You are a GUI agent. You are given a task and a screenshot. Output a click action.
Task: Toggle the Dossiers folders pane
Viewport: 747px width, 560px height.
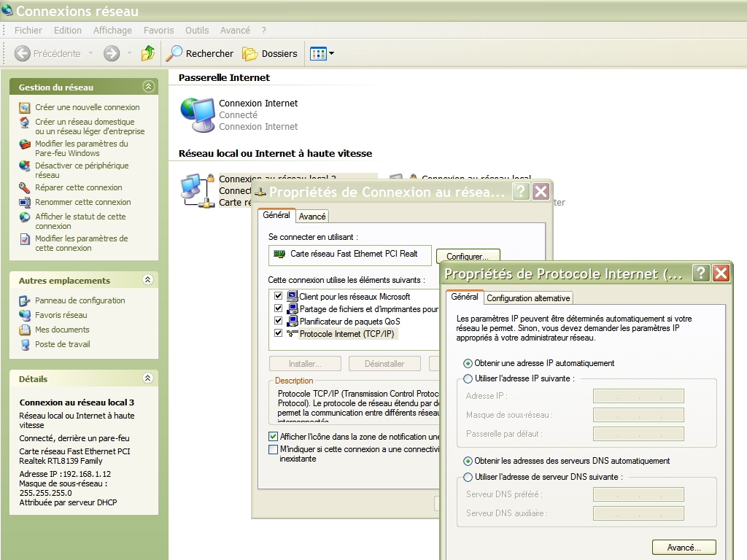(x=270, y=53)
